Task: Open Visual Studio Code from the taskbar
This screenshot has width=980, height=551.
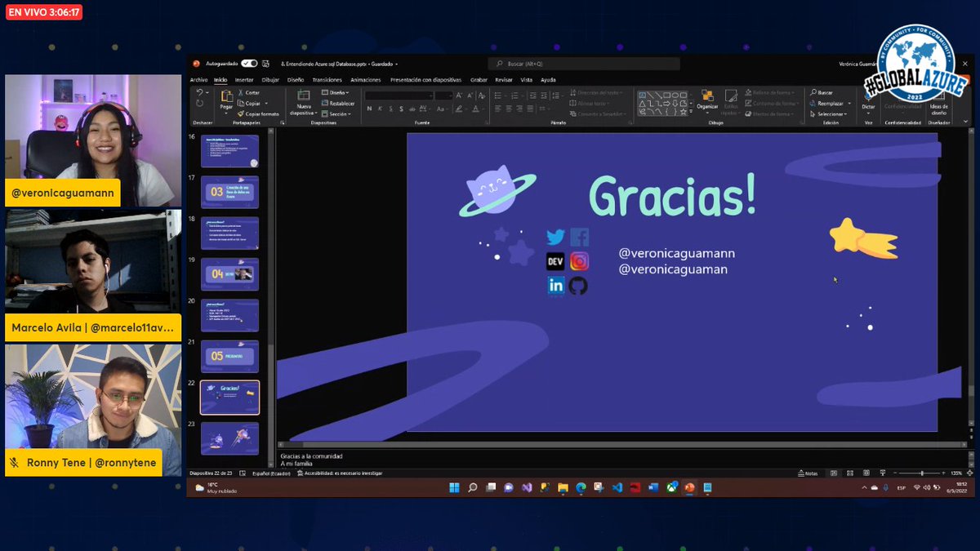Action: click(617, 487)
